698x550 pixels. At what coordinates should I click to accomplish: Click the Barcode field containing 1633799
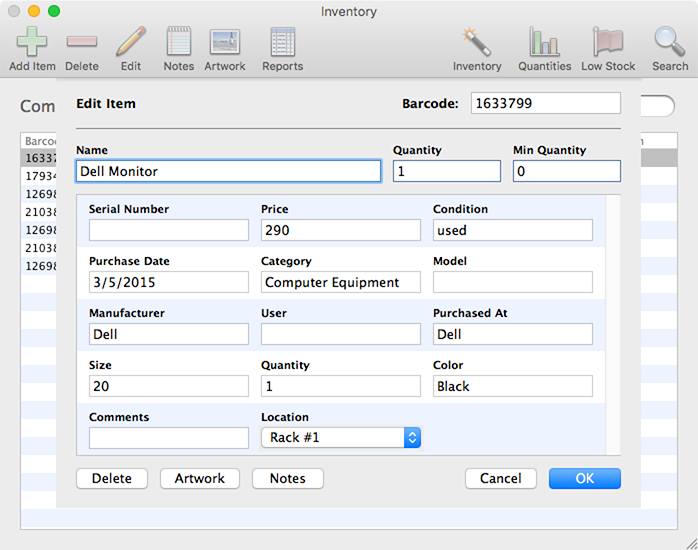click(546, 103)
